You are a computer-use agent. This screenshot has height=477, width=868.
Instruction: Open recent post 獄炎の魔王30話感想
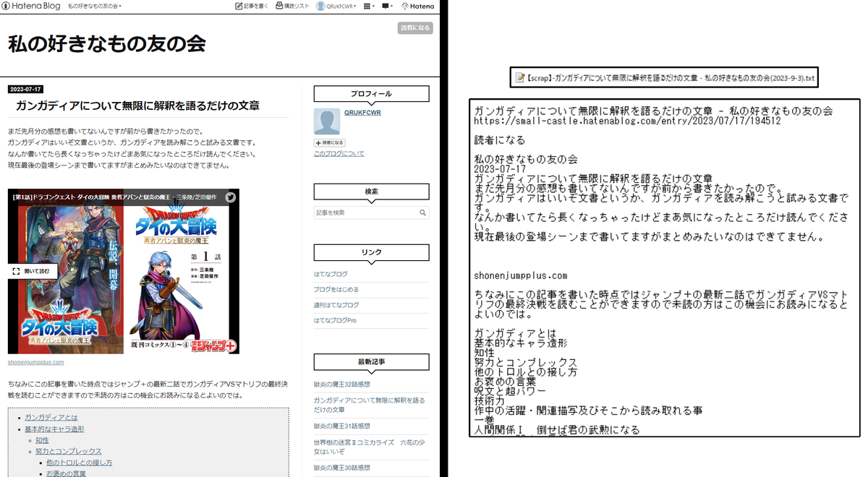click(341, 468)
